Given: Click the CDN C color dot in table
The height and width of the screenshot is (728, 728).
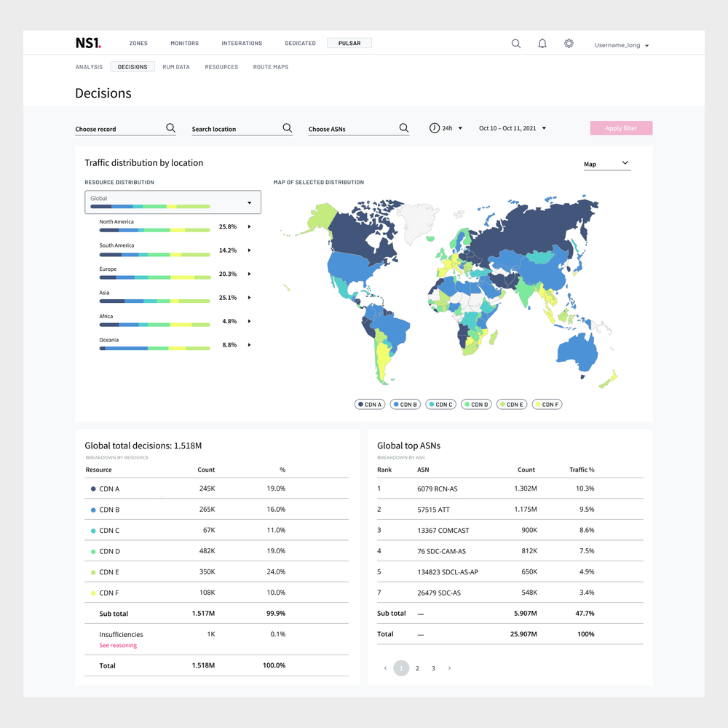Looking at the screenshot, I should [x=93, y=531].
